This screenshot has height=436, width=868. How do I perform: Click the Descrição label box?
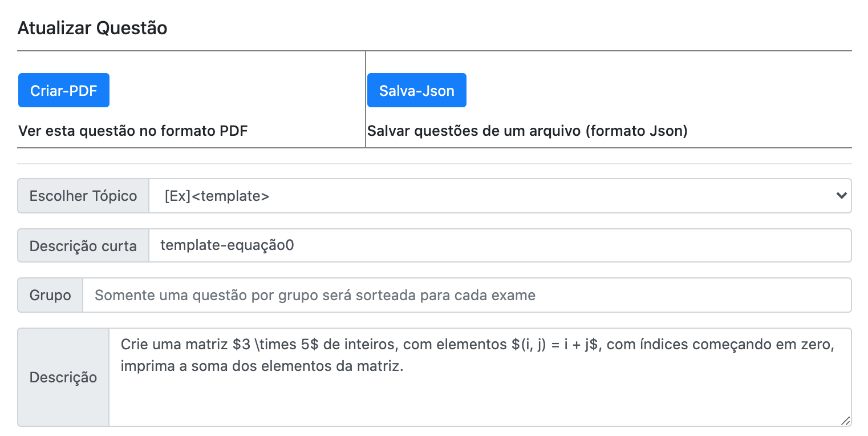(x=63, y=377)
